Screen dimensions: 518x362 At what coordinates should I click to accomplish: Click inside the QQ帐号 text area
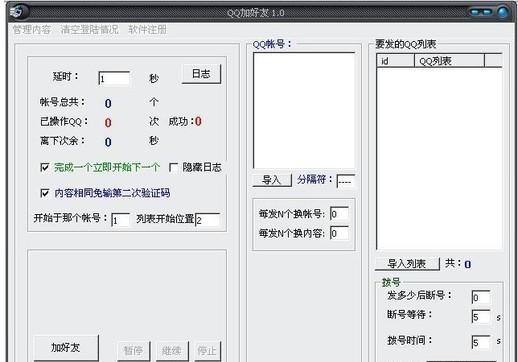coord(304,110)
